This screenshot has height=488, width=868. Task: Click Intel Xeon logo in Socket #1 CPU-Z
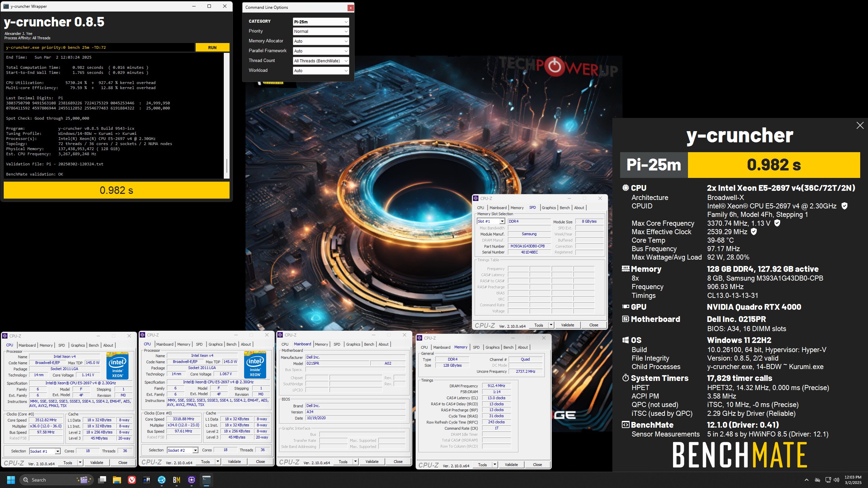click(117, 366)
